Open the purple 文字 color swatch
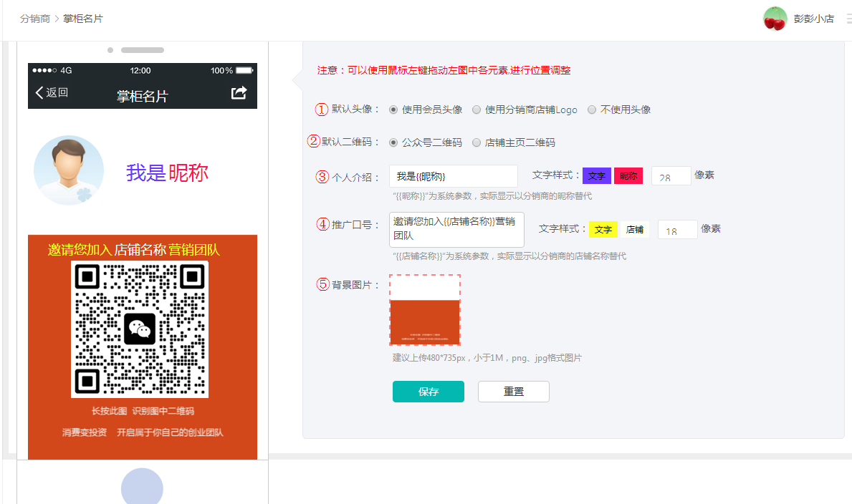 pyautogui.click(x=596, y=176)
